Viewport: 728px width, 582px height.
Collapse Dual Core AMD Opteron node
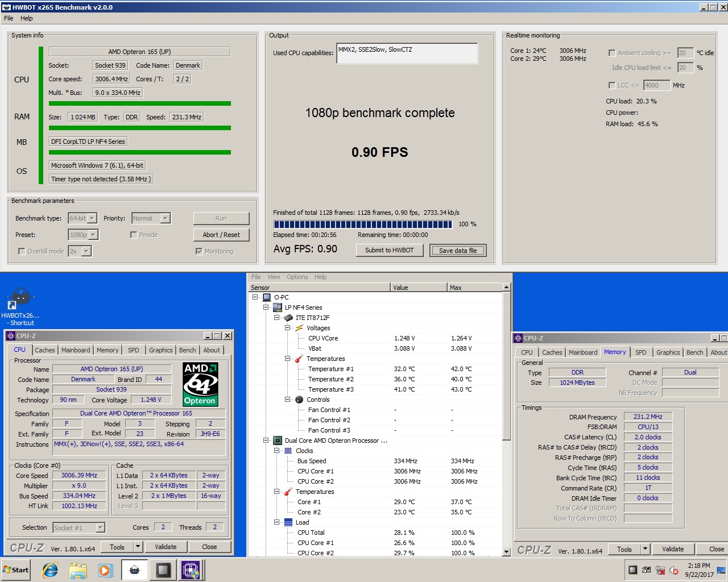tap(266, 440)
